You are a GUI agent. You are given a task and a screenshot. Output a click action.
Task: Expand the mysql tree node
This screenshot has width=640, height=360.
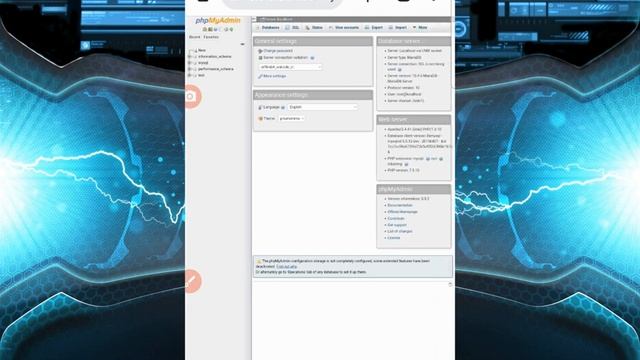pyautogui.click(x=189, y=63)
